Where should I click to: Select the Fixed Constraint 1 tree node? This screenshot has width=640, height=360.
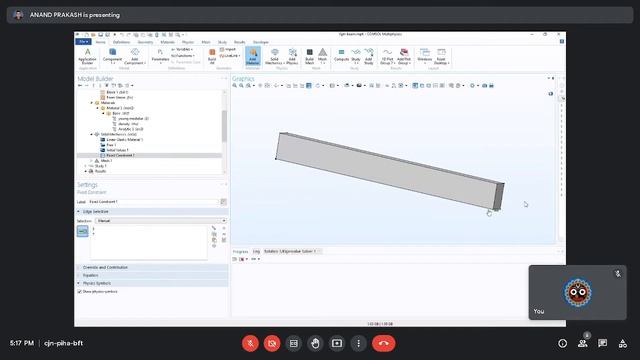pos(120,156)
